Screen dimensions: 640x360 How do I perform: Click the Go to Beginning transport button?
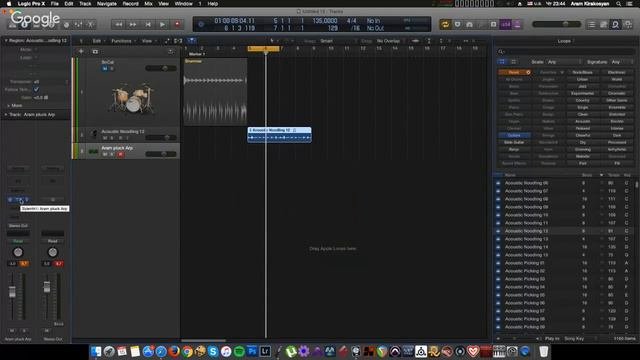pyautogui.click(x=148, y=24)
